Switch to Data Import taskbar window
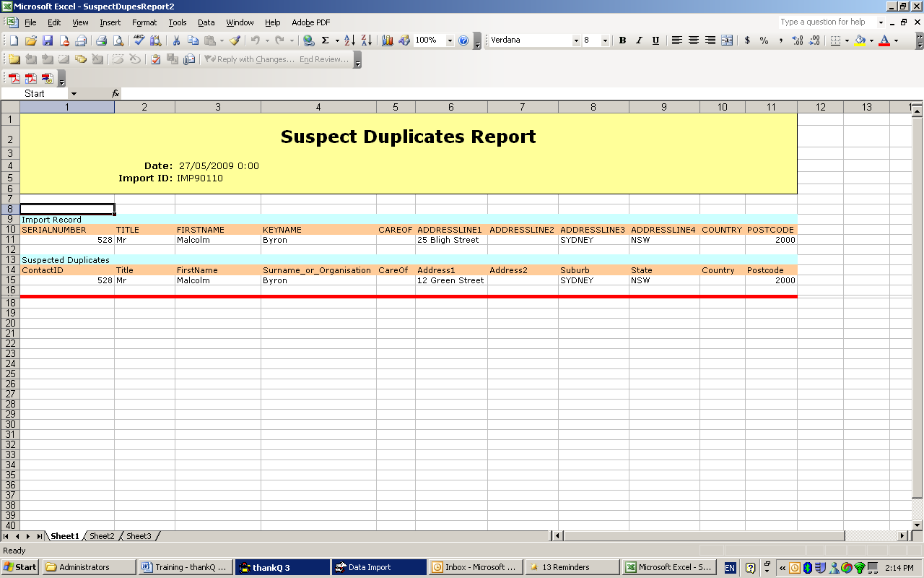Viewport: 924px width, 578px height. (378, 567)
